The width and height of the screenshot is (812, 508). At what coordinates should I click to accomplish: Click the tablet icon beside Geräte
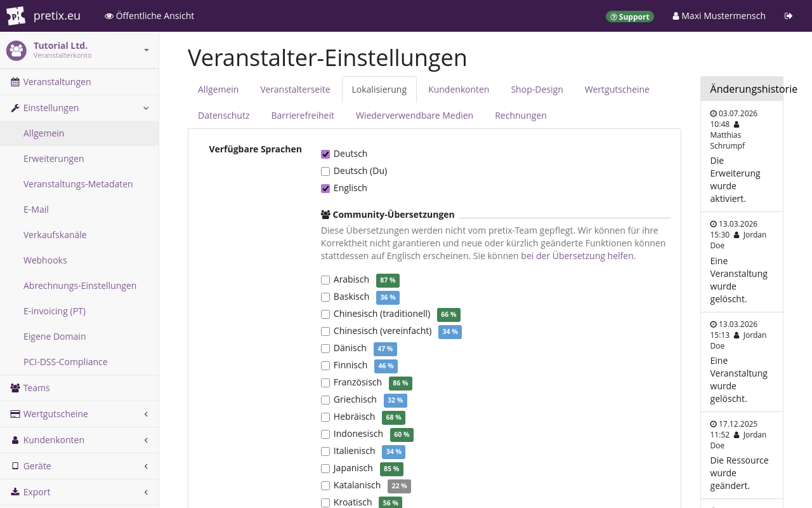pos(15,466)
